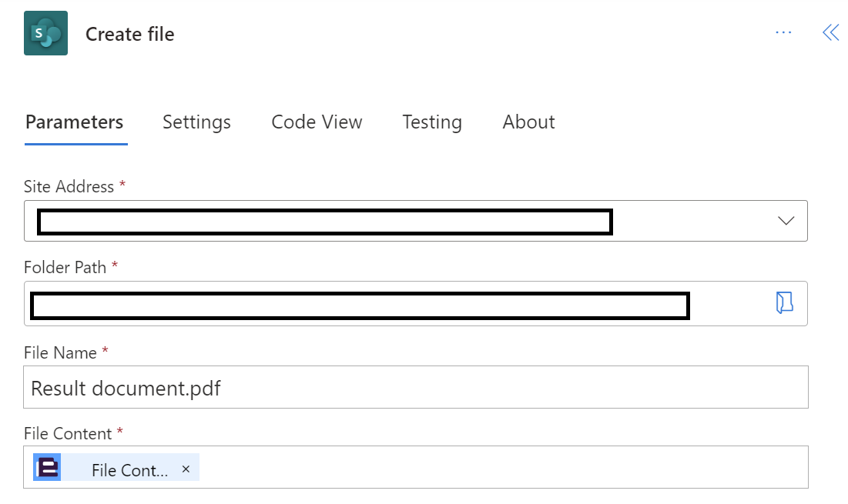Remove the File Content token
Image resolution: width=848 pixels, height=504 pixels.
point(185,469)
